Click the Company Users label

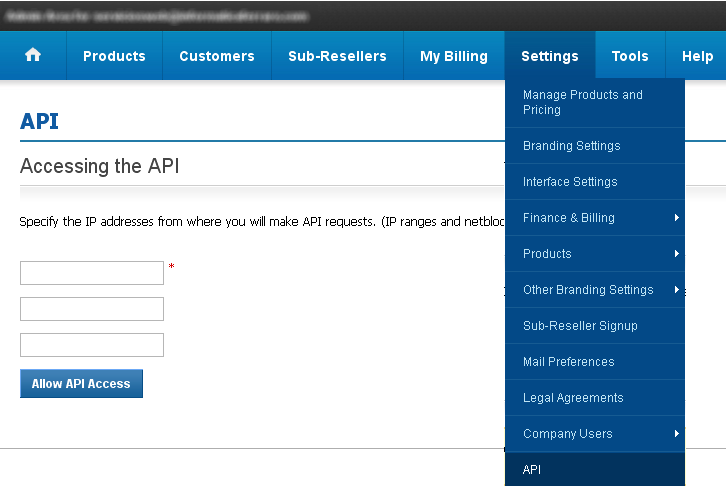click(x=568, y=434)
